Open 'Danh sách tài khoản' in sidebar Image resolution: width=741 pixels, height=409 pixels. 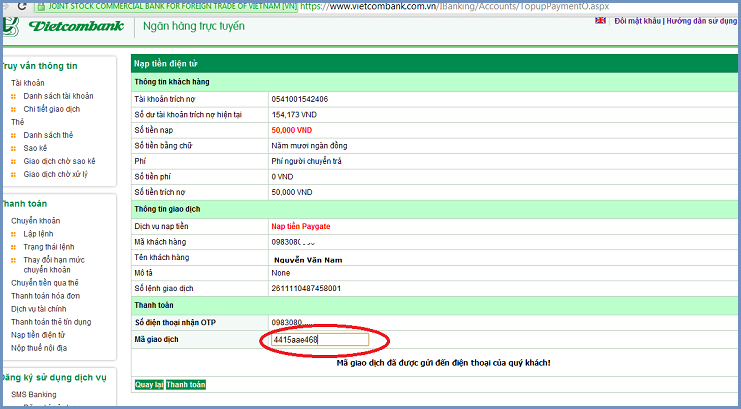point(58,96)
